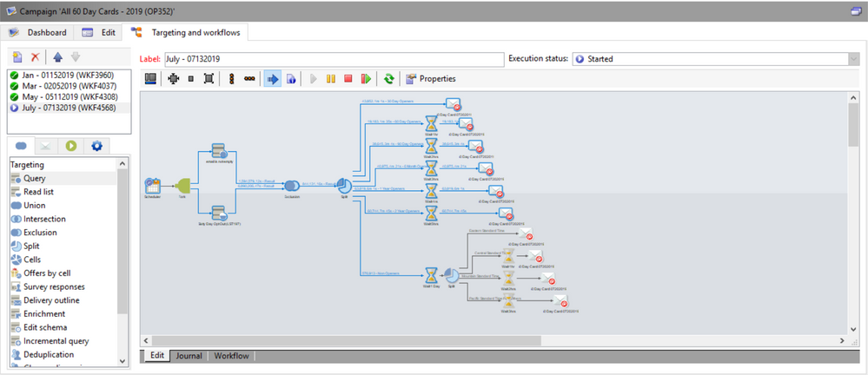Click the blue Move up arrow icon
868x375 pixels.
57,56
